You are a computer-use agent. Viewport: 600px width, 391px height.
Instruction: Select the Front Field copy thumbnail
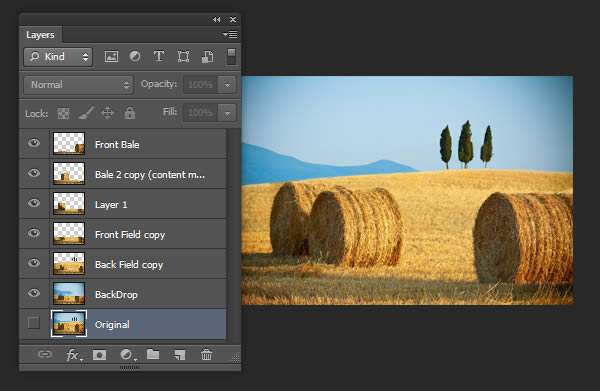tap(69, 233)
